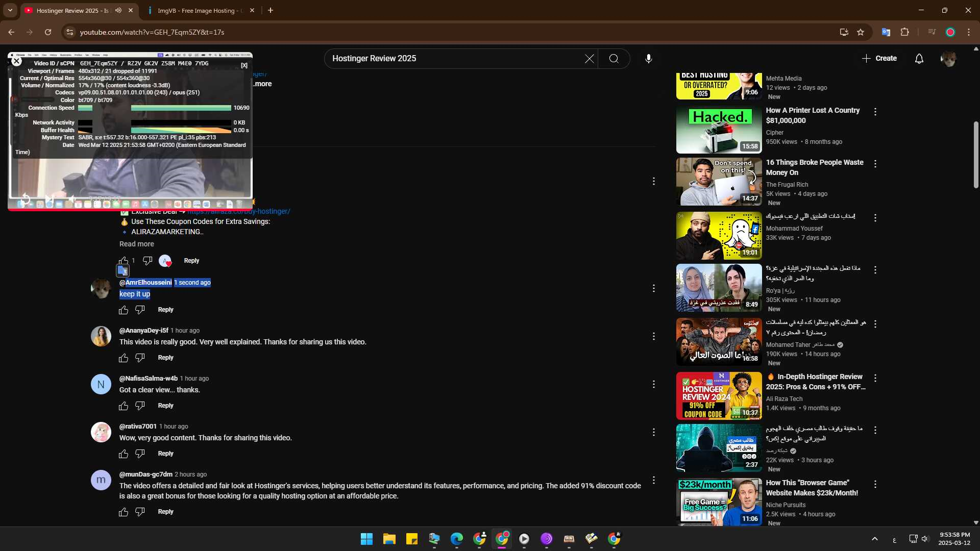The height and width of the screenshot is (551, 980).
Task: Show hidden system tray icons
Action: click(x=874, y=539)
